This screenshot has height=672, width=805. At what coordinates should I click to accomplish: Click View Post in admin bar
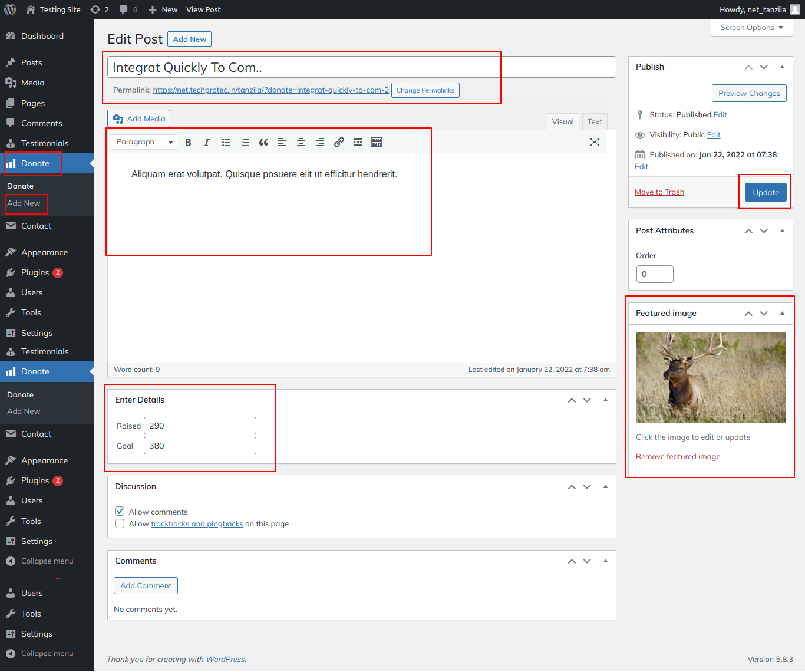(x=203, y=9)
